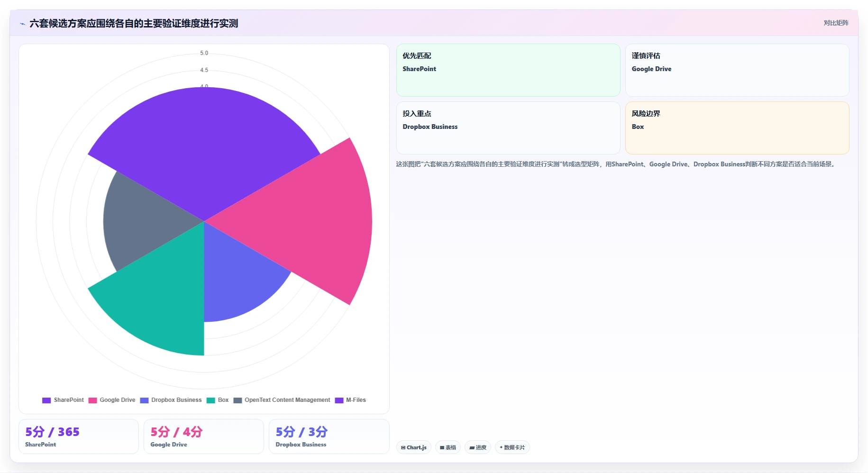Select the 5分 / 3分 Dropbox Business stat card

tap(329, 437)
